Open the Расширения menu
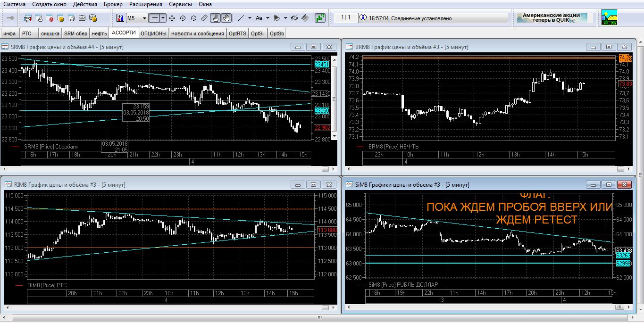The image size is (644, 323). 146,4
